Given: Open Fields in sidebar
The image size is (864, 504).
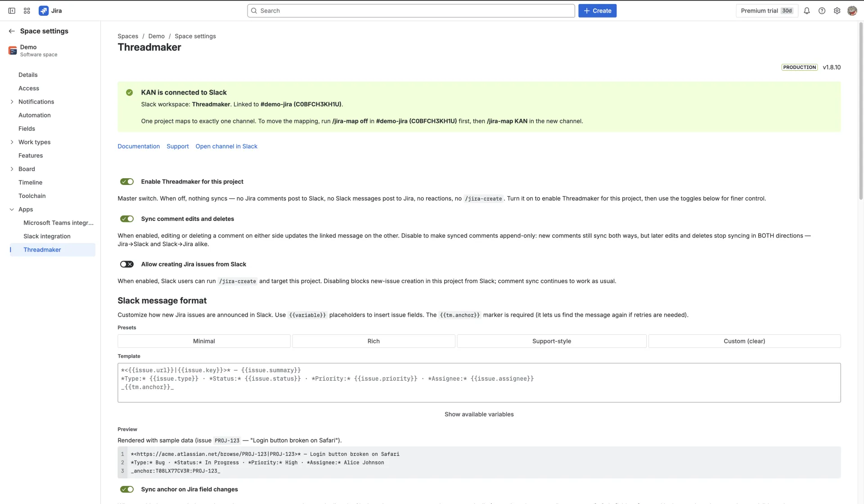Looking at the screenshot, I should (x=27, y=129).
